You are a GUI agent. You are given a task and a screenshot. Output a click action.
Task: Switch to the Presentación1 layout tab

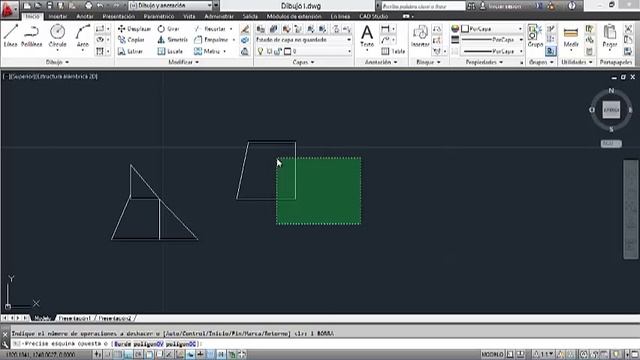(x=75, y=318)
